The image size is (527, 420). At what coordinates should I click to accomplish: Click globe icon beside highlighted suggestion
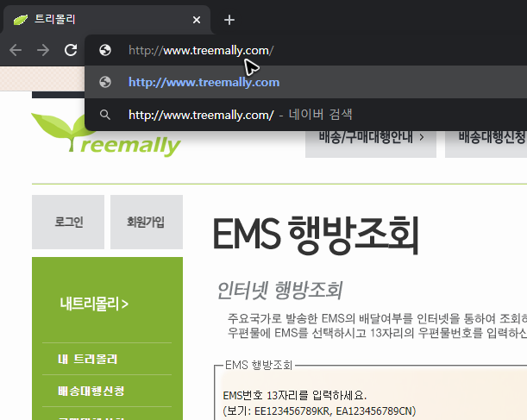tap(105, 82)
